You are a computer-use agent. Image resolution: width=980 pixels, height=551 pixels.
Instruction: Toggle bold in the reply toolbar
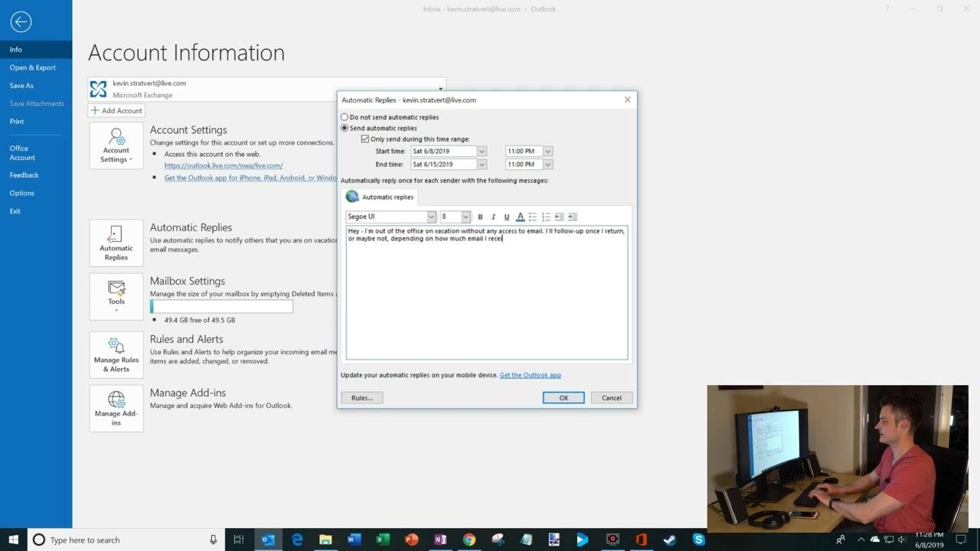(480, 217)
